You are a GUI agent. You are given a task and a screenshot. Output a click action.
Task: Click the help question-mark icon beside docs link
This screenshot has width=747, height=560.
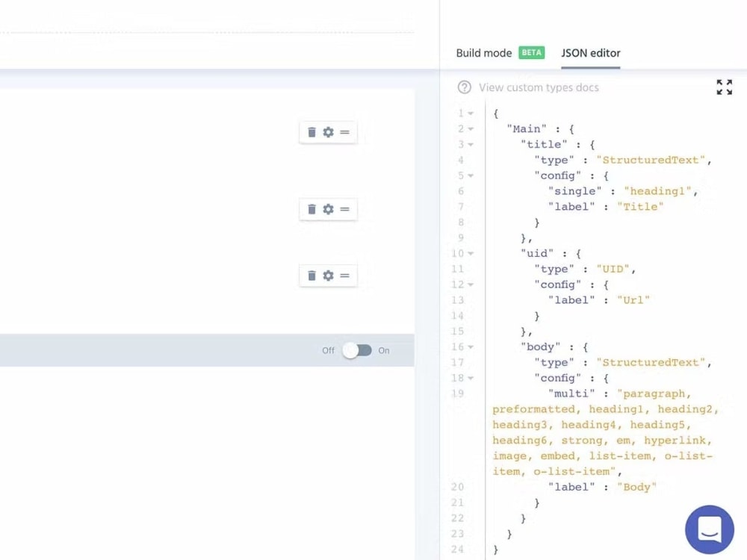click(x=464, y=87)
